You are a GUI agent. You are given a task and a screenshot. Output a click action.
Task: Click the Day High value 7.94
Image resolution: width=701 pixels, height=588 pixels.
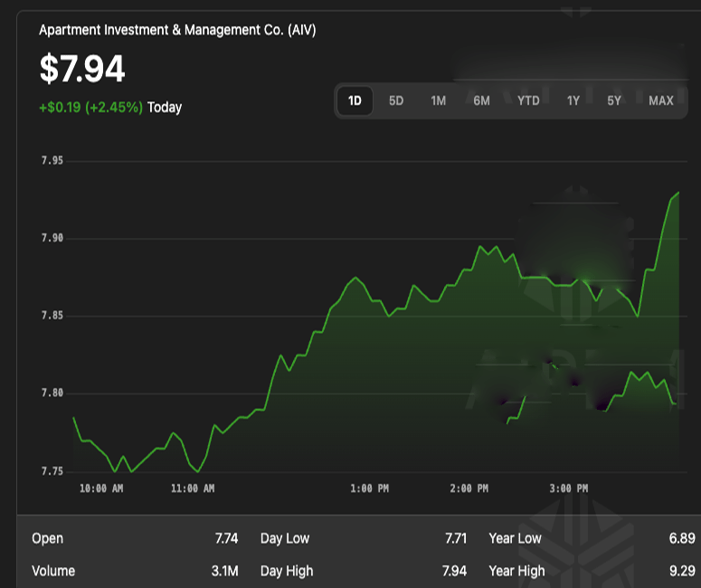pyautogui.click(x=454, y=571)
